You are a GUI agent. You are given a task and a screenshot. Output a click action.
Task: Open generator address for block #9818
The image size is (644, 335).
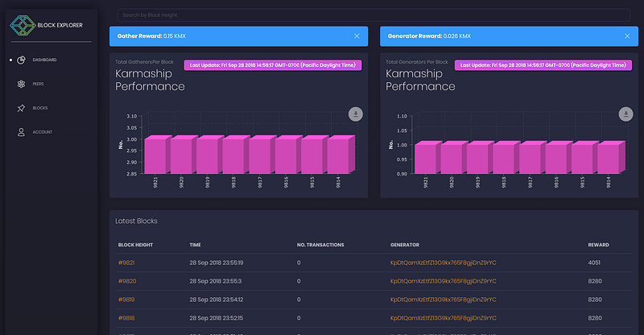tap(444, 318)
